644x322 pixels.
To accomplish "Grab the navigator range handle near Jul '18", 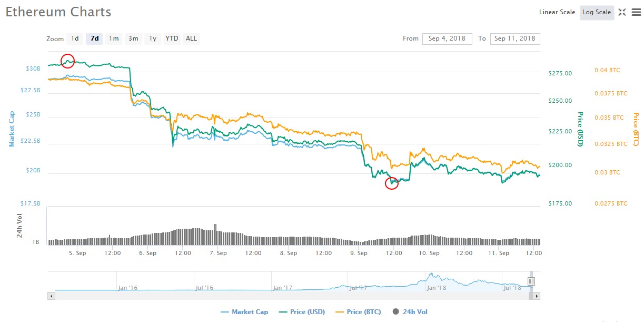I will point(531,281).
